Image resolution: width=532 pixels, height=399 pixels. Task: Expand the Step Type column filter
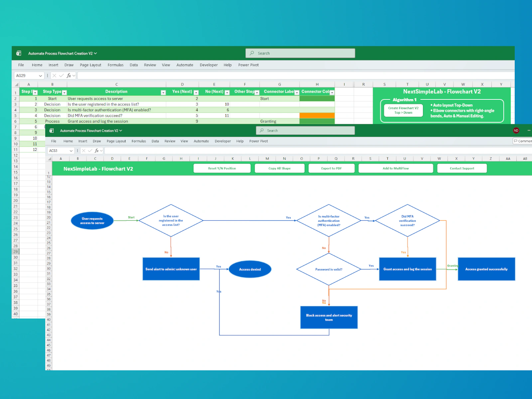(65, 93)
